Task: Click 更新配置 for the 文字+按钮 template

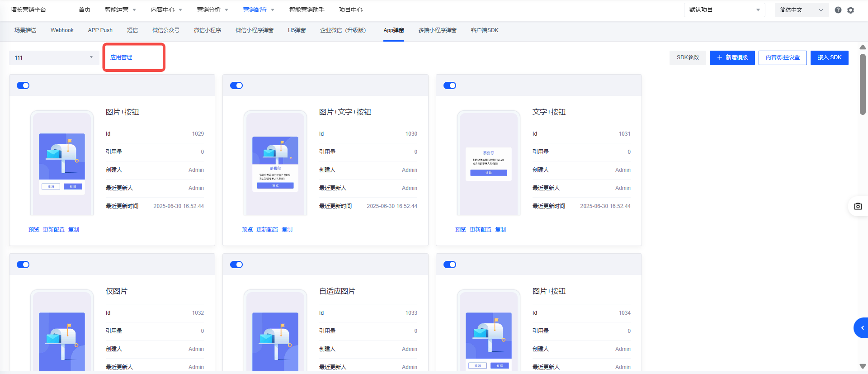Action: tap(480, 230)
